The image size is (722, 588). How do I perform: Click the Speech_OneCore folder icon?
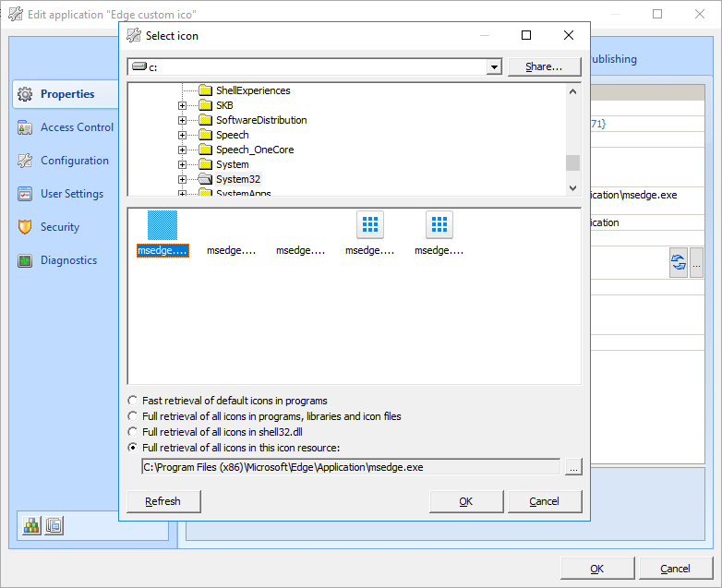click(x=206, y=150)
